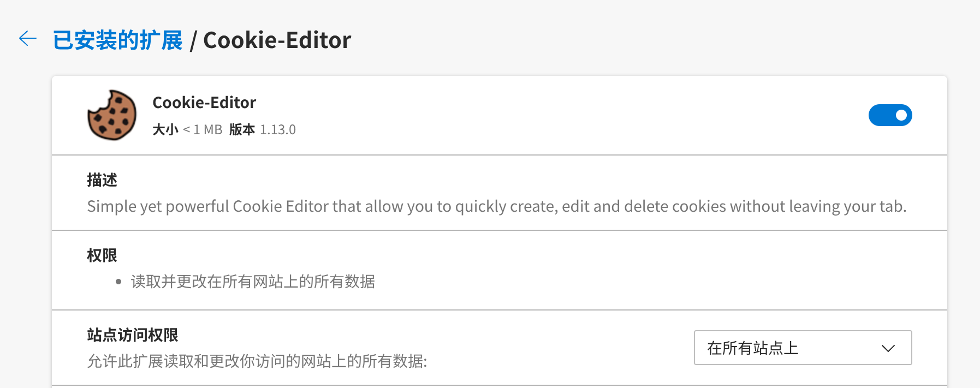Screen dimensions: 980x388
Task: Click the Simple yet powerful description text
Action: coord(497,206)
